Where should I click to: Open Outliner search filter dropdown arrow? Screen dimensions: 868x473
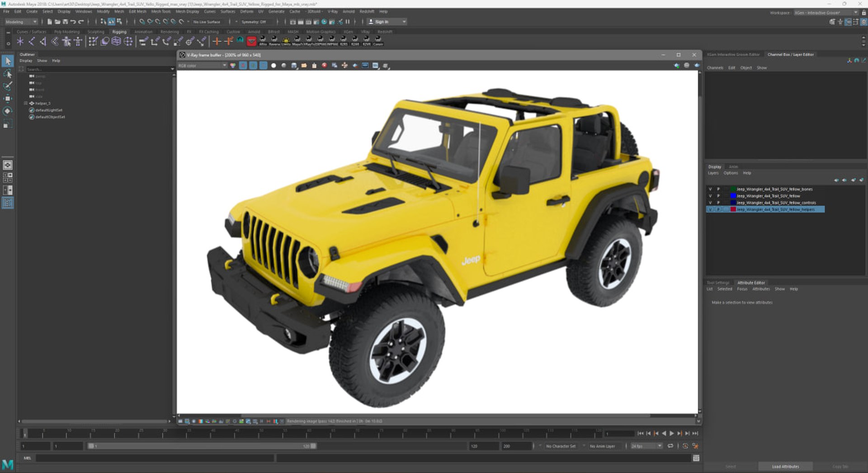coord(172,69)
